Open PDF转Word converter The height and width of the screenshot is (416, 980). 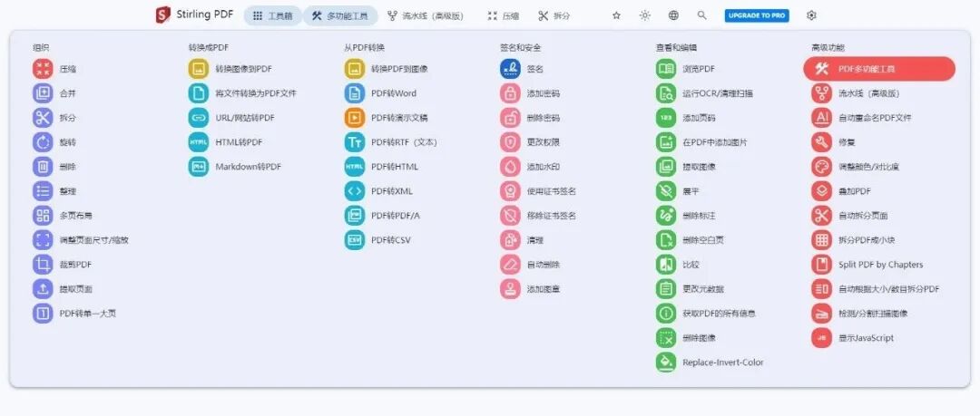point(380,93)
